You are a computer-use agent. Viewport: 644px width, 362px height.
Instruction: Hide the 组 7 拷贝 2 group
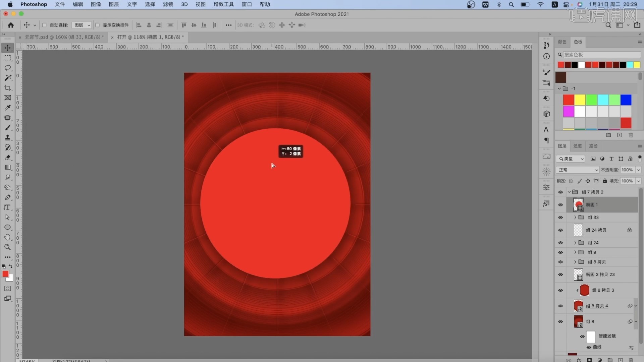(560, 192)
